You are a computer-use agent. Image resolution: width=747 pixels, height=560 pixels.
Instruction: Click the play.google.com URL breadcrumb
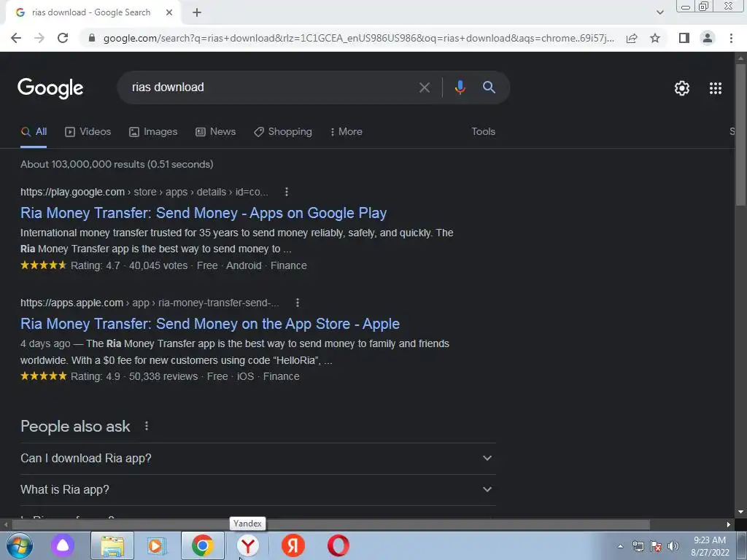[x=144, y=192]
